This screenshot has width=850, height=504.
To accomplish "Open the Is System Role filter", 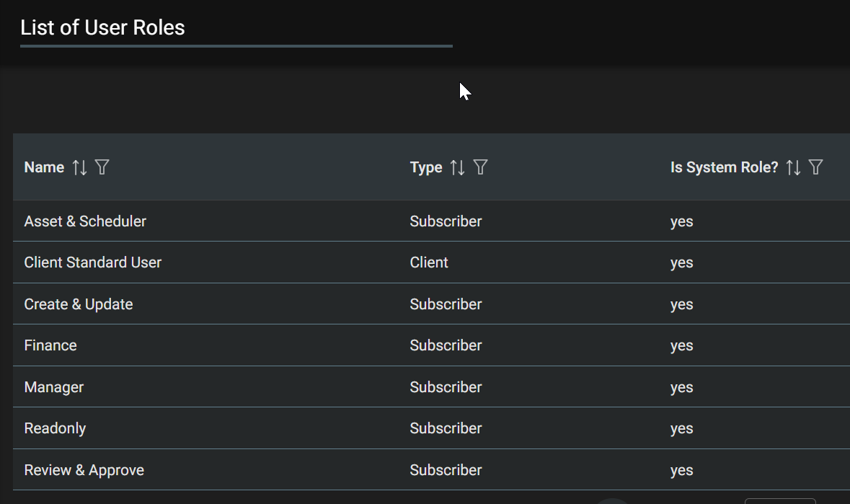I will point(815,167).
